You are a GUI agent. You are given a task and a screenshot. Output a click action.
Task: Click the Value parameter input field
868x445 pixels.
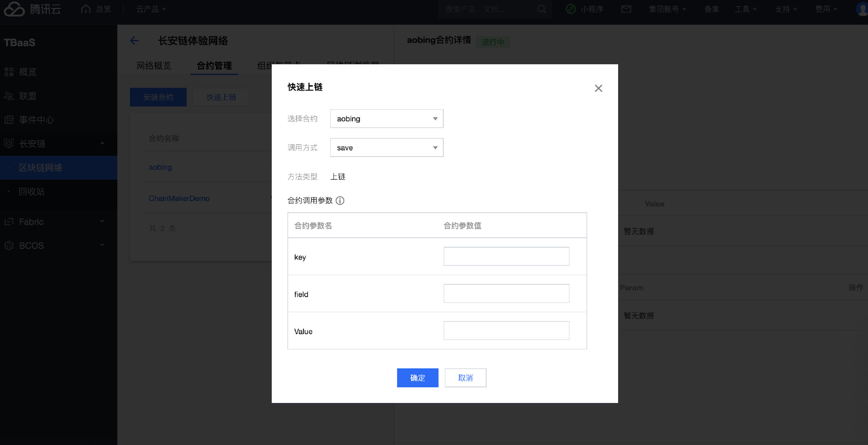pos(506,330)
